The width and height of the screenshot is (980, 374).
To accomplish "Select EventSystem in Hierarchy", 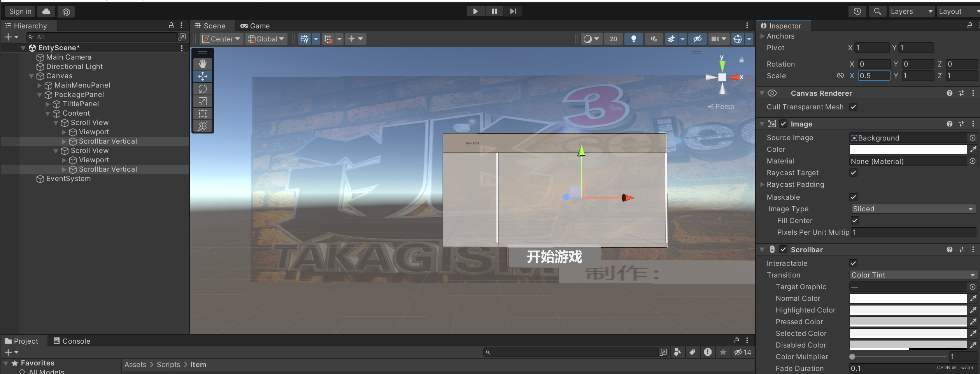I will (x=68, y=179).
